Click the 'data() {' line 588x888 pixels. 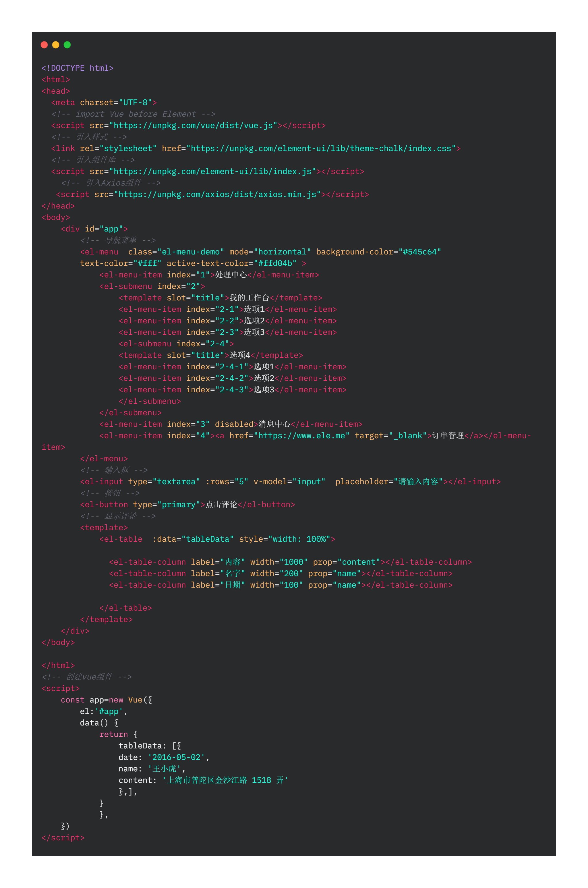pos(99,723)
